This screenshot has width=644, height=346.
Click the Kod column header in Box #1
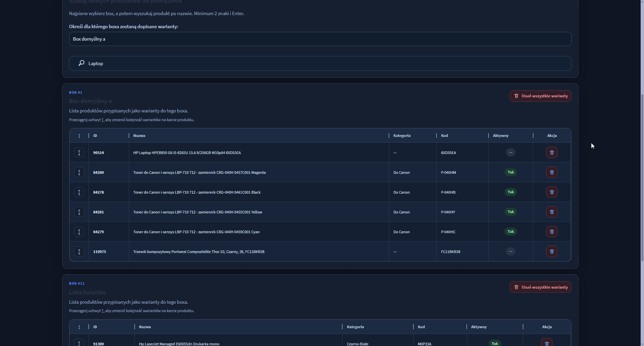[x=444, y=136]
